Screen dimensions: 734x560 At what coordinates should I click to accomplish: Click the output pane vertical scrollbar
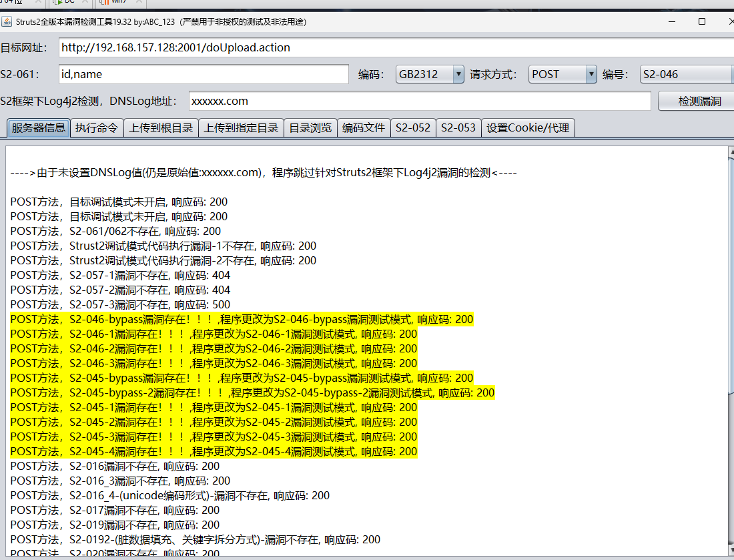(x=731, y=276)
